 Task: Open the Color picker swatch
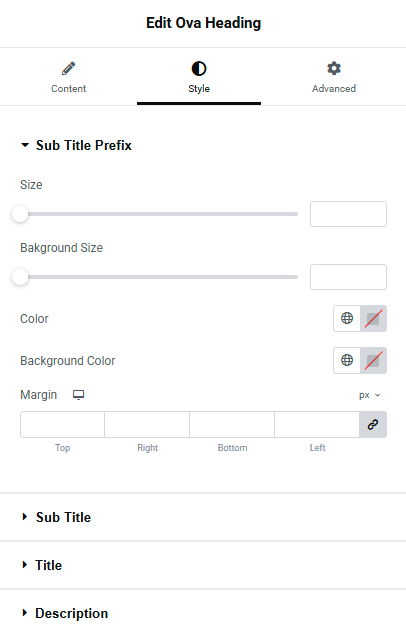[x=374, y=318]
